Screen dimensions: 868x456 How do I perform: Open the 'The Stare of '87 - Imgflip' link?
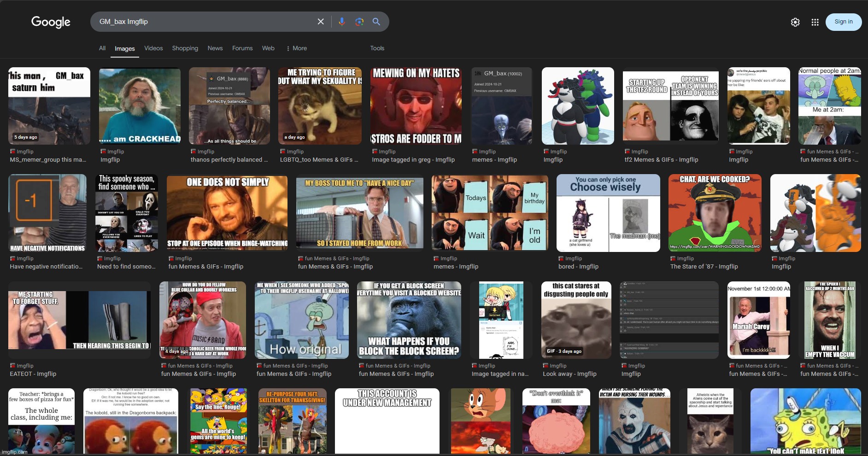(x=704, y=267)
